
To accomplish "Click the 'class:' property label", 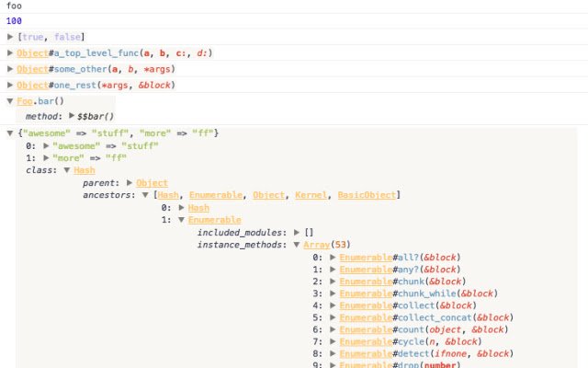I will pos(41,170).
